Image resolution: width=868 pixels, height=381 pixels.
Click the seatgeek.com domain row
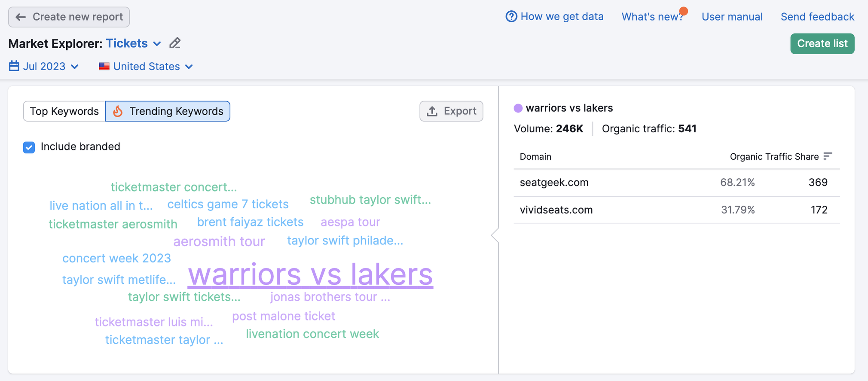(x=676, y=183)
